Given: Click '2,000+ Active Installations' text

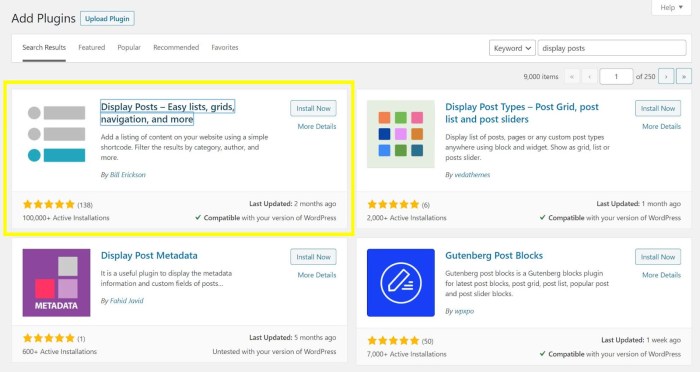Looking at the screenshot, I should click(407, 218).
